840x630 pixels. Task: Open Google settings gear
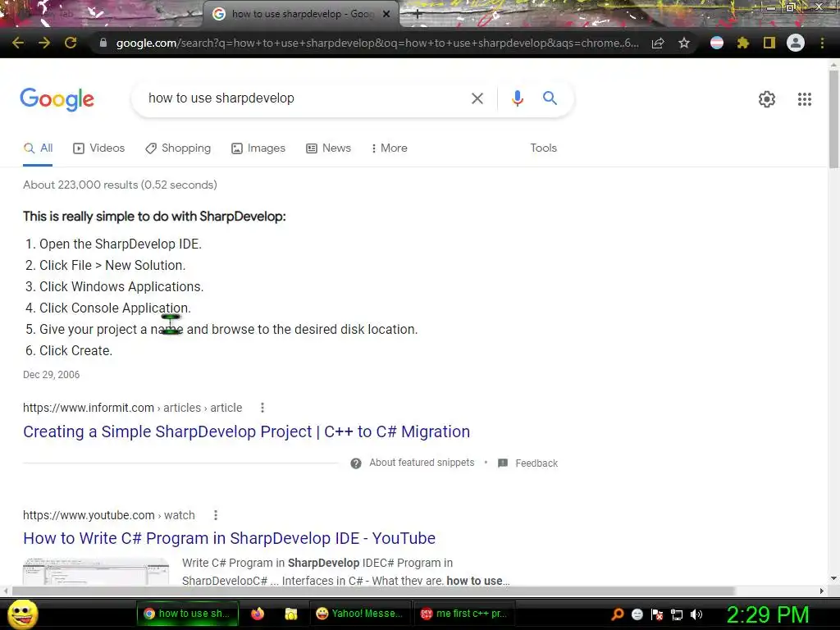click(x=767, y=99)
